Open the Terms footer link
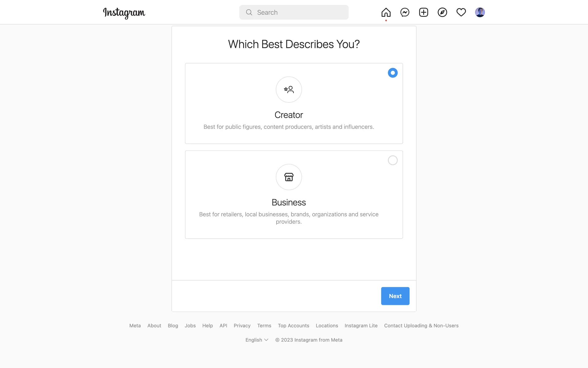The image size is (588, 368). click(x=264, y=326)
